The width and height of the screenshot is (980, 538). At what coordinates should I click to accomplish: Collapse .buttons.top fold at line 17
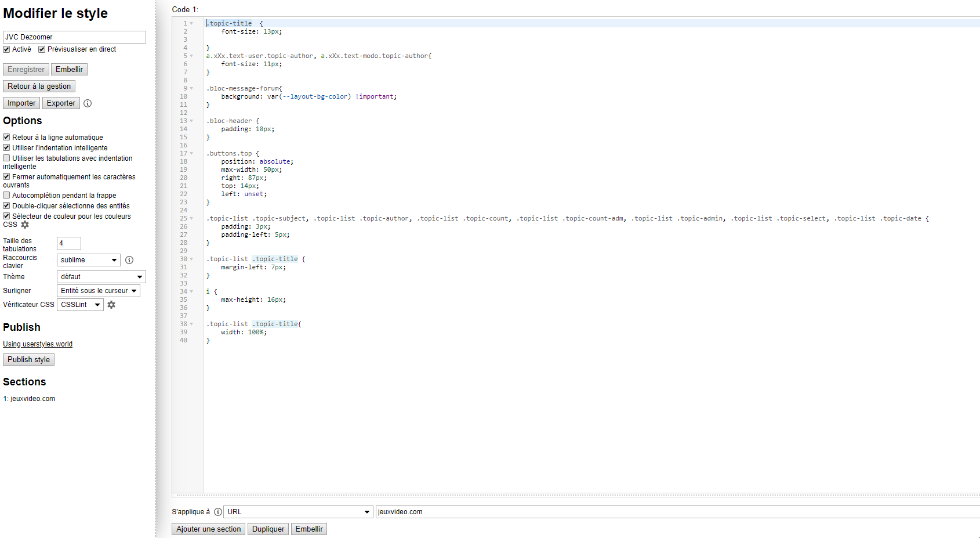click(191, 154)
